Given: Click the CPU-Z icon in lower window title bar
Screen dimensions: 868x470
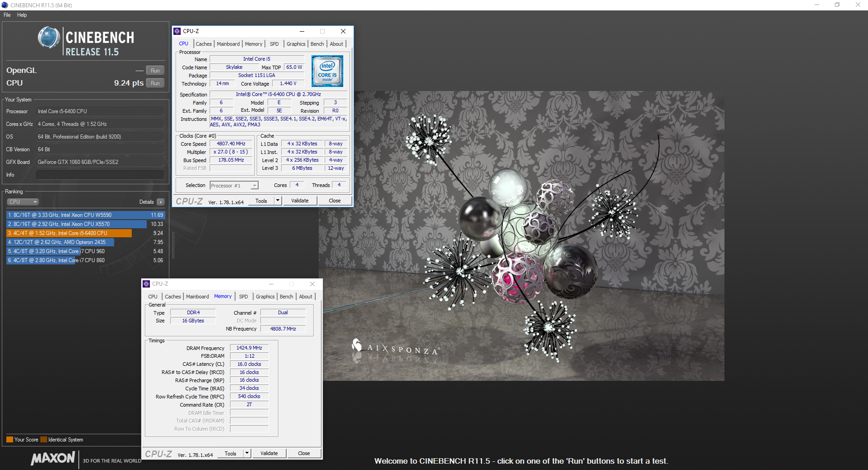Looking at the screenshot, I should [x=146, y=284].
